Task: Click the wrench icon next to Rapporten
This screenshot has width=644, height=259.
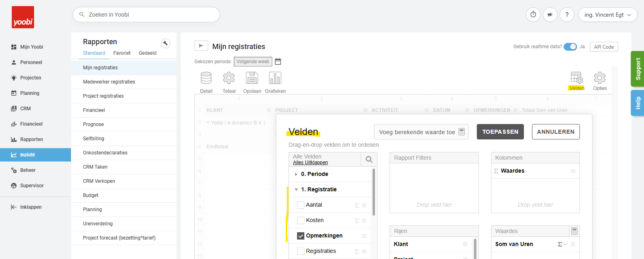Action: pos(165,43)
